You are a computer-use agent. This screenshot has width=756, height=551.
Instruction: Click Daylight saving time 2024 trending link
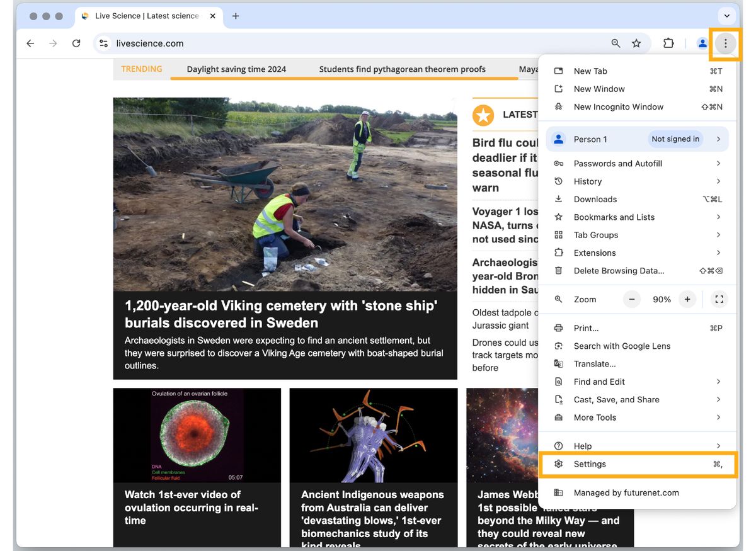click(x=236, y=69)
